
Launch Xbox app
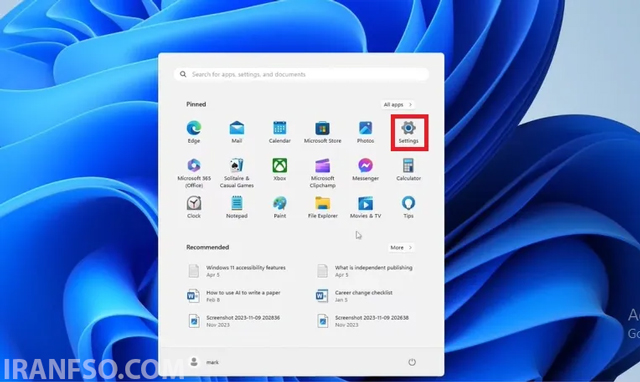click(280, 169)
